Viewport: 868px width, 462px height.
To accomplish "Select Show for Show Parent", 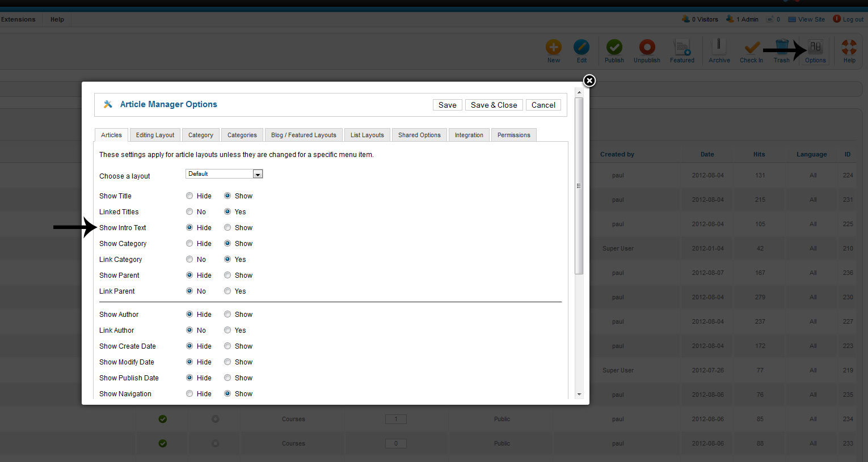I will point(227,275).
